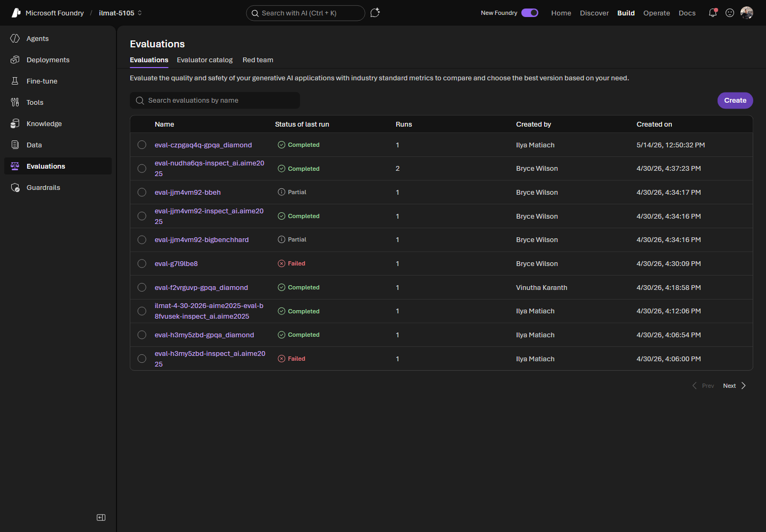The image size is (766, 532).
Task: Open the eval-h3my5zbd-gpqa_diamond evaluation link
Action: tap(204, 335)
